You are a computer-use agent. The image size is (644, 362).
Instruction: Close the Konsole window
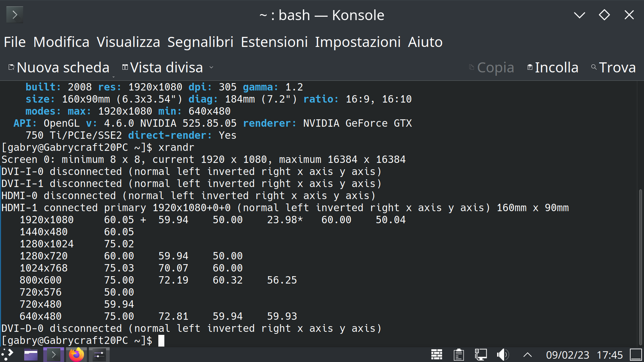(629, 15)
